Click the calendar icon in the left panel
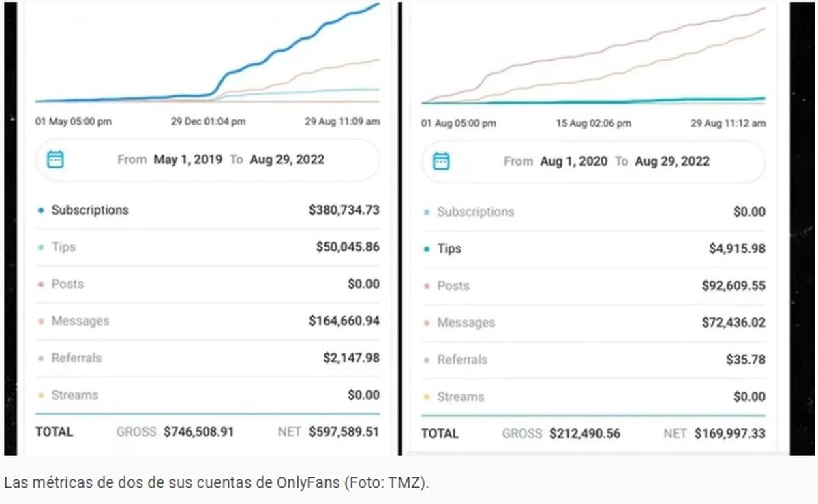818x504 pixels. click(x=55, y=160)
